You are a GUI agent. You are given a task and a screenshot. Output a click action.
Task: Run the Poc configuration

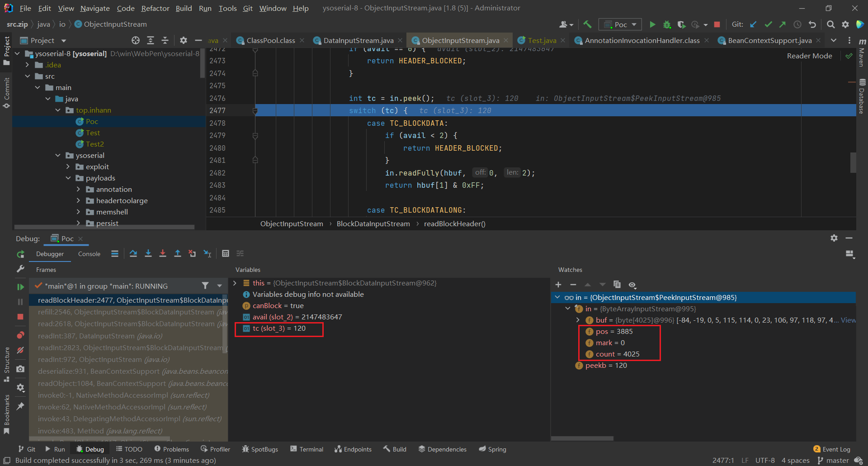[x=652, y=24]
